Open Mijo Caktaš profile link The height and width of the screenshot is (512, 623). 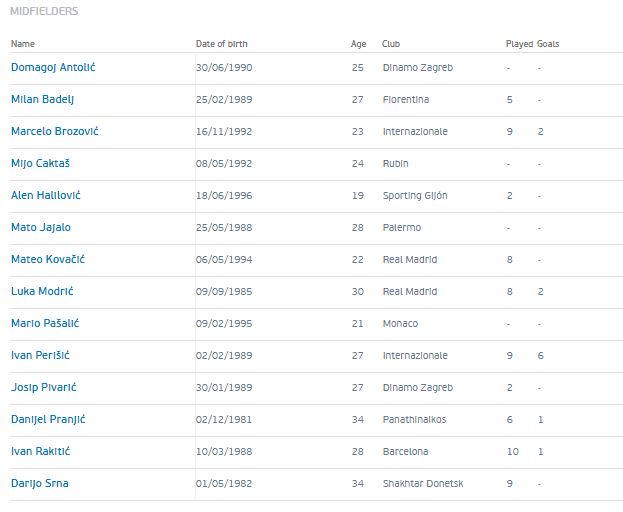(x=41, y=163)
